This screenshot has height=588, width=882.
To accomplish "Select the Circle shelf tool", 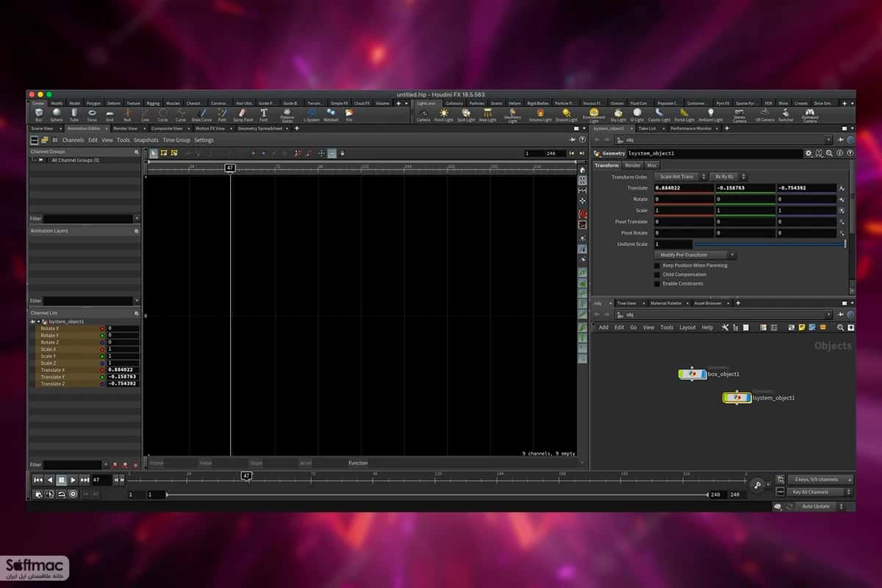I will (162, 114).
